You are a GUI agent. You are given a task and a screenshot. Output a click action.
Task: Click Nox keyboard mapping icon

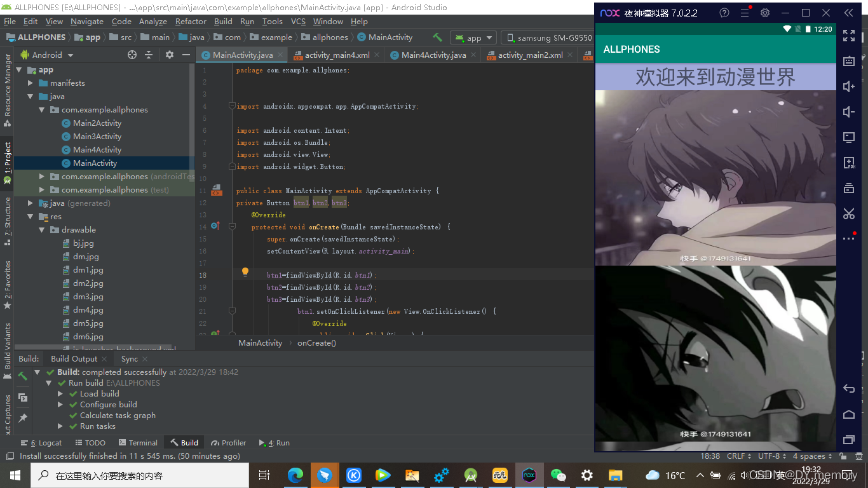[x=849, y=61]
